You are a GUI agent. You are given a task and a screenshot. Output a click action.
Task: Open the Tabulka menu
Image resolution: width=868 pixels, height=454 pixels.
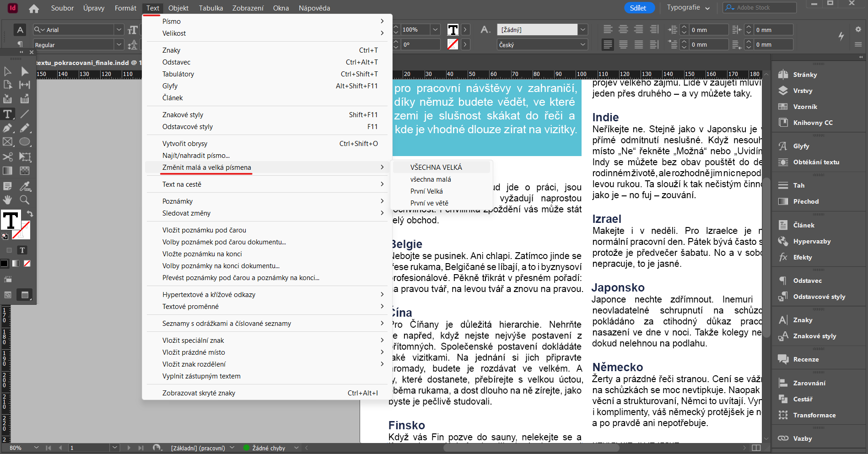[x=210, y=8]
